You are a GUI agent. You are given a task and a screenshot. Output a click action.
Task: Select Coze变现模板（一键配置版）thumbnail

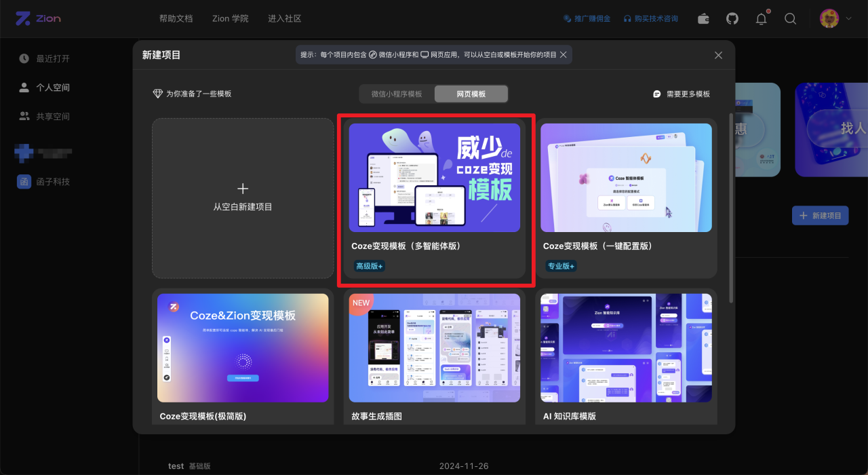click(x=626, y=178)
